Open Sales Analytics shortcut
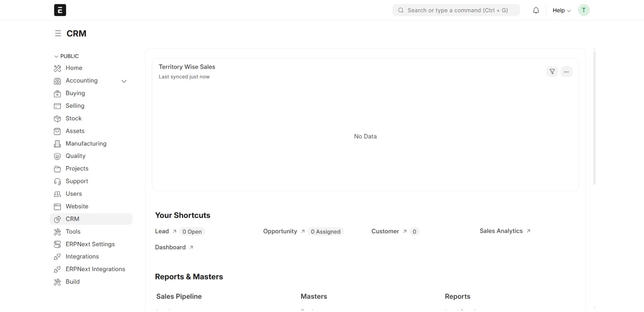The height and width of the screenshot is (312, 644). (x=501, y=231)
